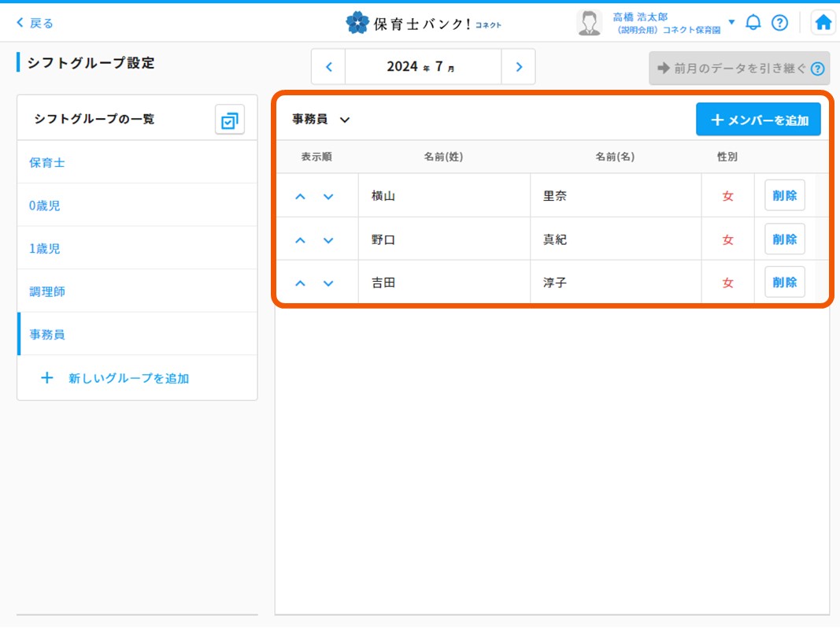Image resolution: width=840 pixels, height=630 pixels.
Task: Select 調理師 in the shift group list
Action: pos(47,291)
